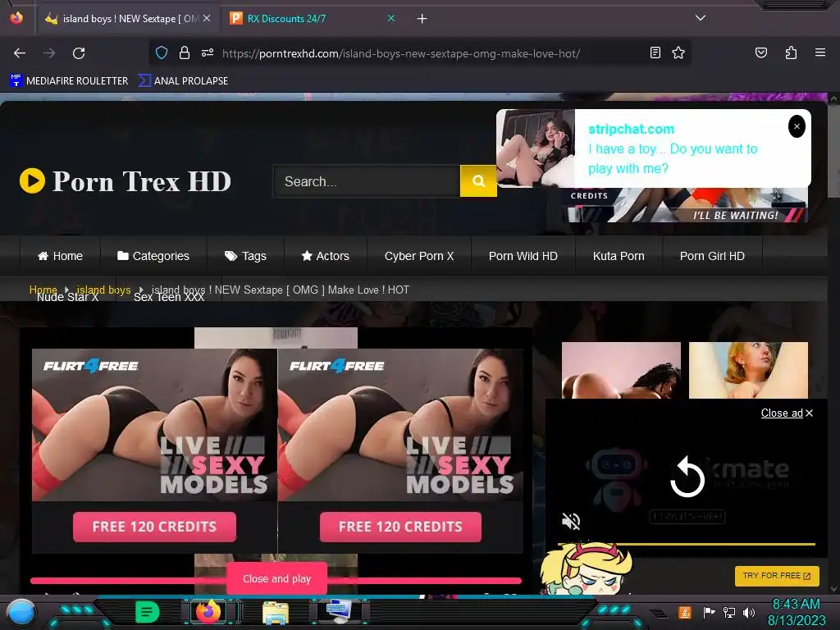
Task: Expand the list all tabs chevron
Action: (x=700, y=18)
